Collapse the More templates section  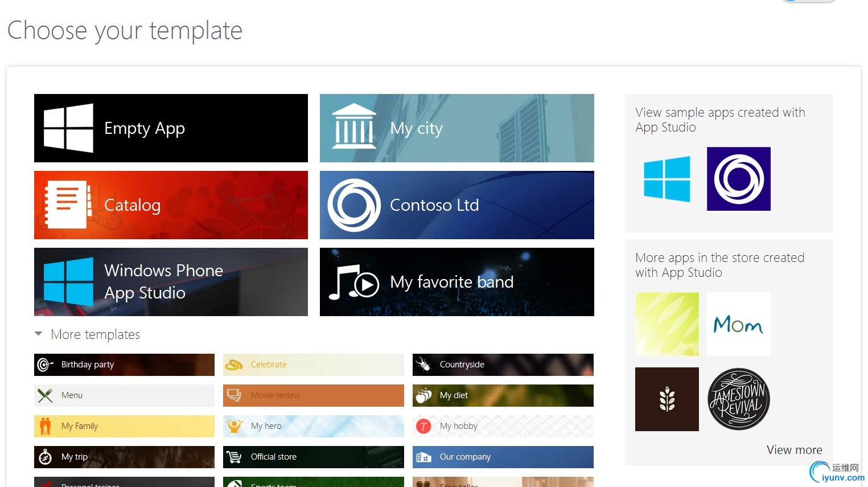click(39, 334)
